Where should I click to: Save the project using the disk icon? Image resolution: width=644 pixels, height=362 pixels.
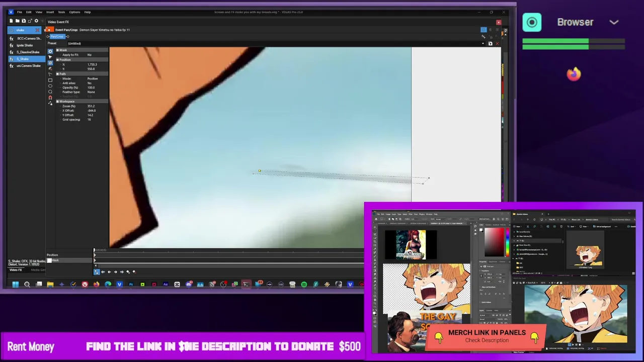click(x=24, y=21)
